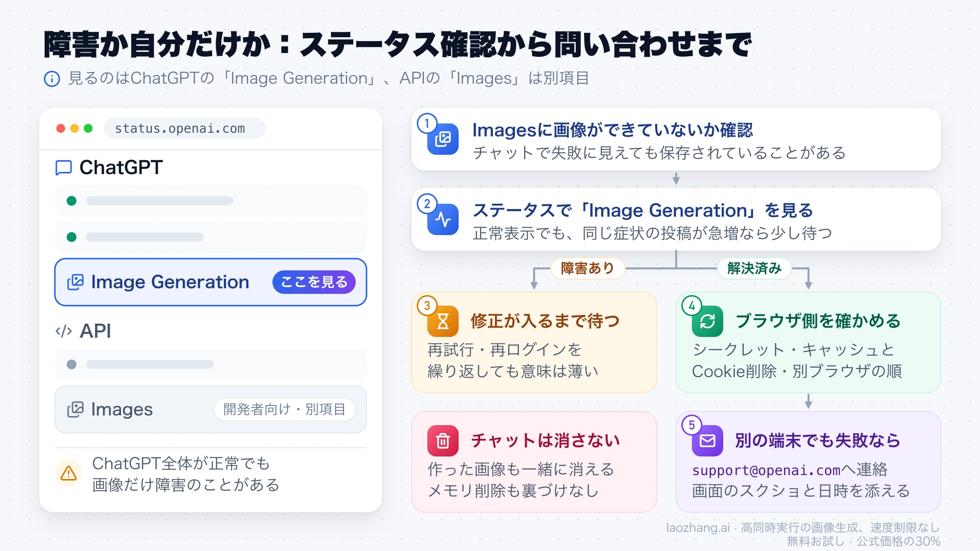Screen dimensions: 980x551
Task: Click the orange warning triangle icon
Action: 69,473
